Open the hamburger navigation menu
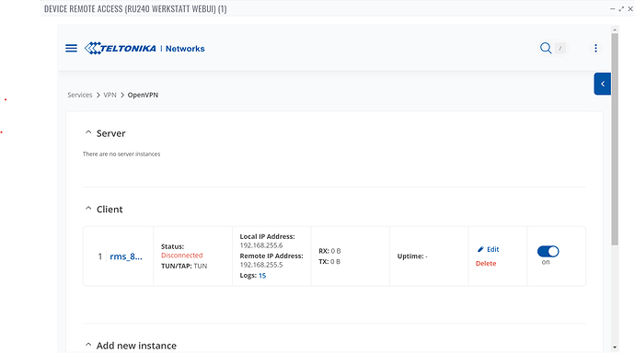 click(x=71, y=49)
